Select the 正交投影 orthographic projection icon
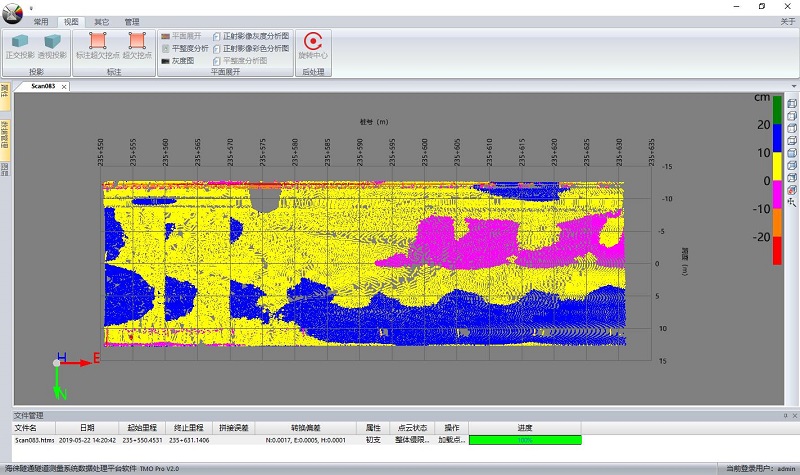 point(20,45)
